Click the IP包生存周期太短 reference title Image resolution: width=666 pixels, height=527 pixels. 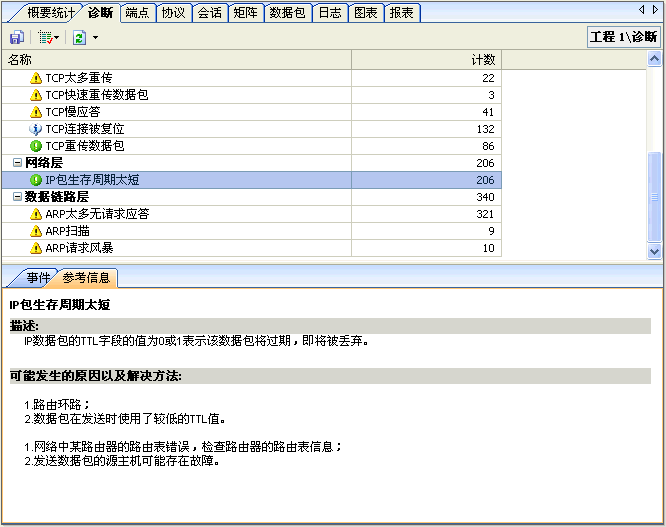[x=60, y=304]
